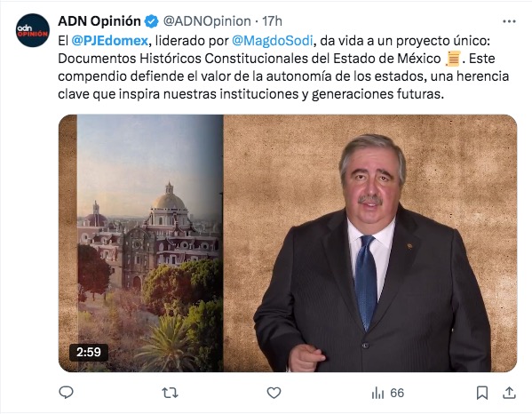The image size is (532, 414).
Task: Play the video by clicking the suited man
Action: 372,254
